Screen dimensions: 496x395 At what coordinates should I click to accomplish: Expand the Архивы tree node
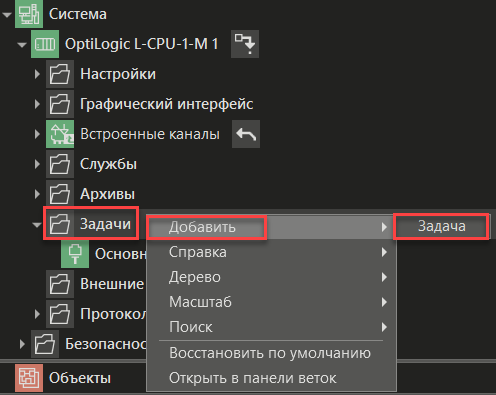(37, 194)
